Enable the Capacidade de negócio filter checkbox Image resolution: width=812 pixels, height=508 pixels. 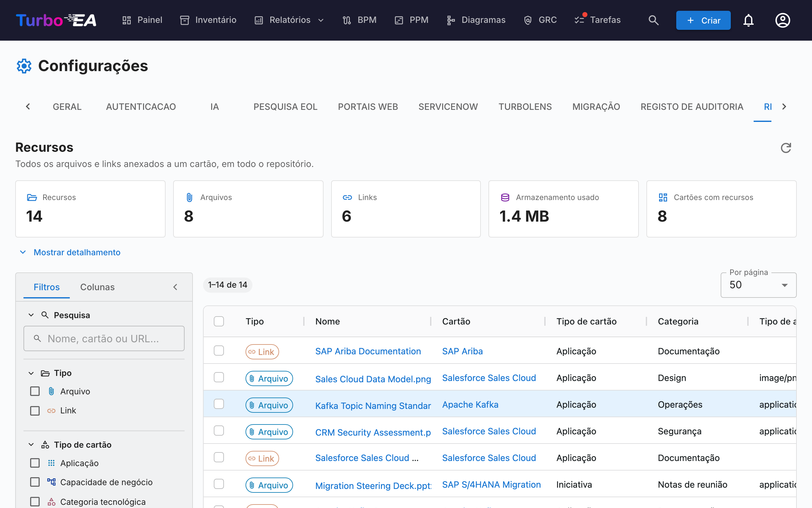coord(35,482)
